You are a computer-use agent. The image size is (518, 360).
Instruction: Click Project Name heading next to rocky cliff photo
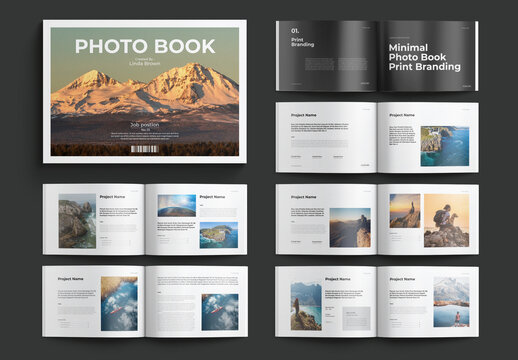(x=112, y=197)
